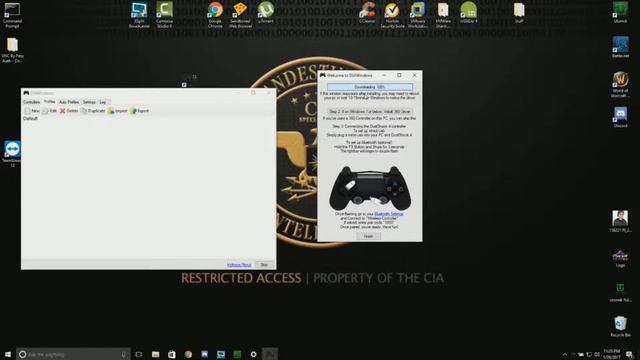Image resolution: width=640 pixels, height=360 pixels.
Task: Click Finish in the Welcome window
Action: tap(368, 236)
